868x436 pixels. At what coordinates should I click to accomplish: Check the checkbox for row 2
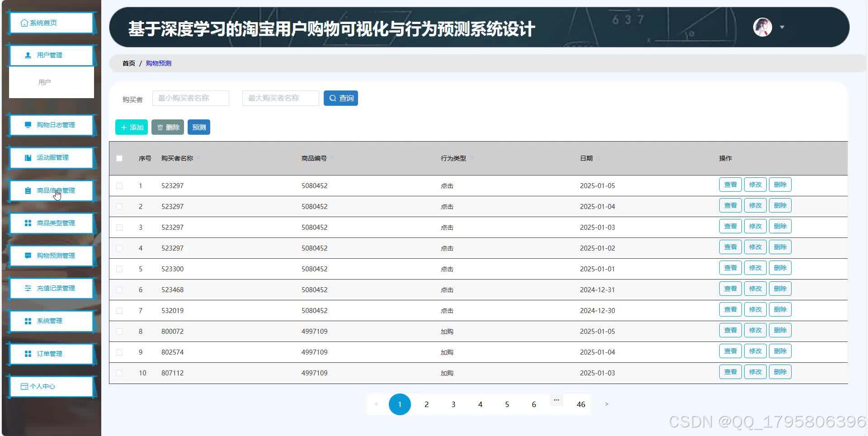[x=119, y=207]
